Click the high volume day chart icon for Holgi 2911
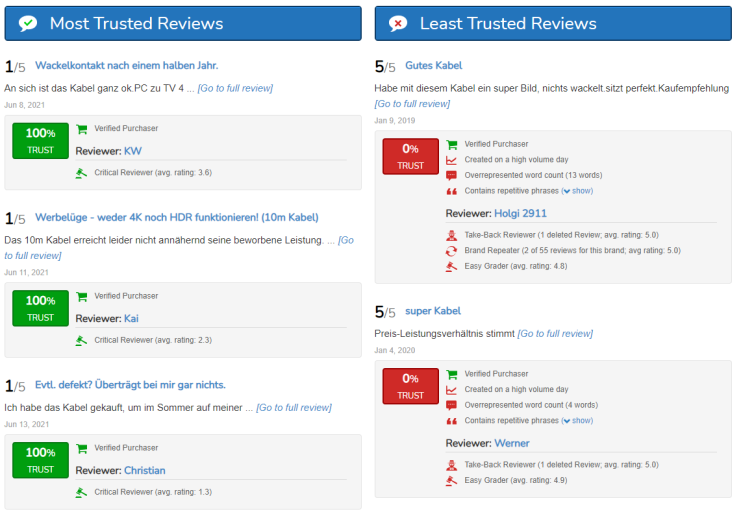 pos(451,160)
